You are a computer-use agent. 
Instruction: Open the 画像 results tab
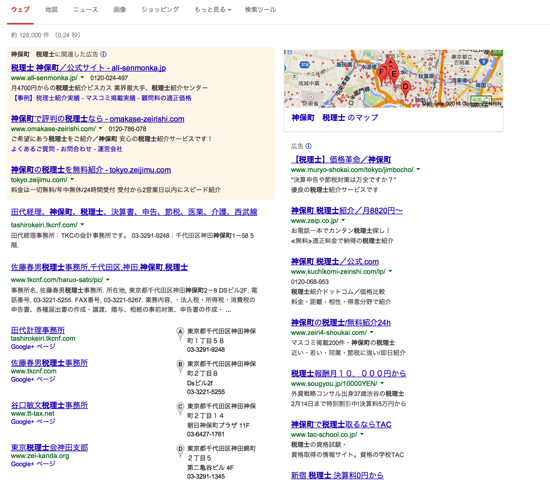(120, 10)
